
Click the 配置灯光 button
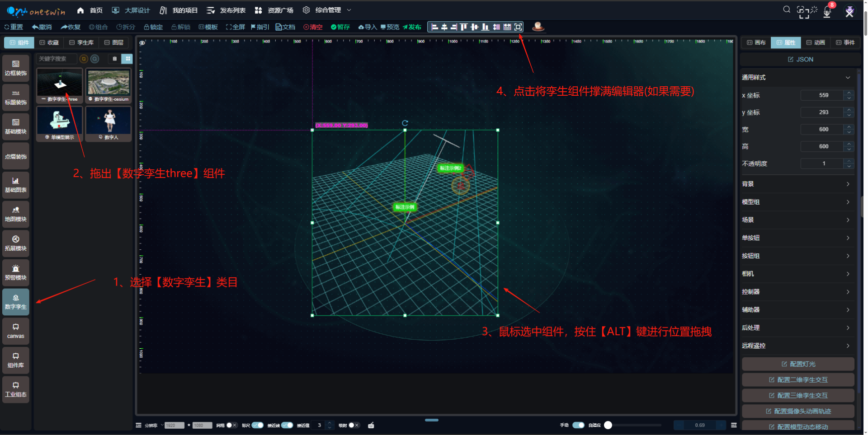798,364
